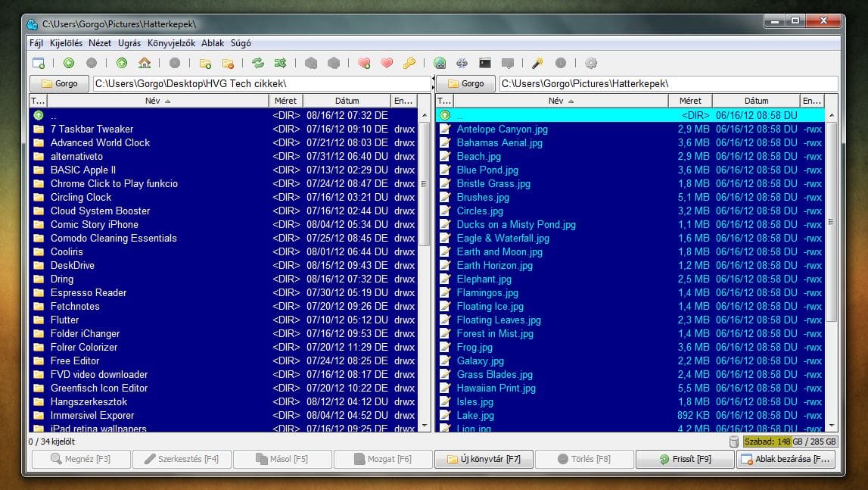Select Ducks on a Misty Pond.jpg
The image size is (868, 490).
pyautogui.click(x=630, y=224)
